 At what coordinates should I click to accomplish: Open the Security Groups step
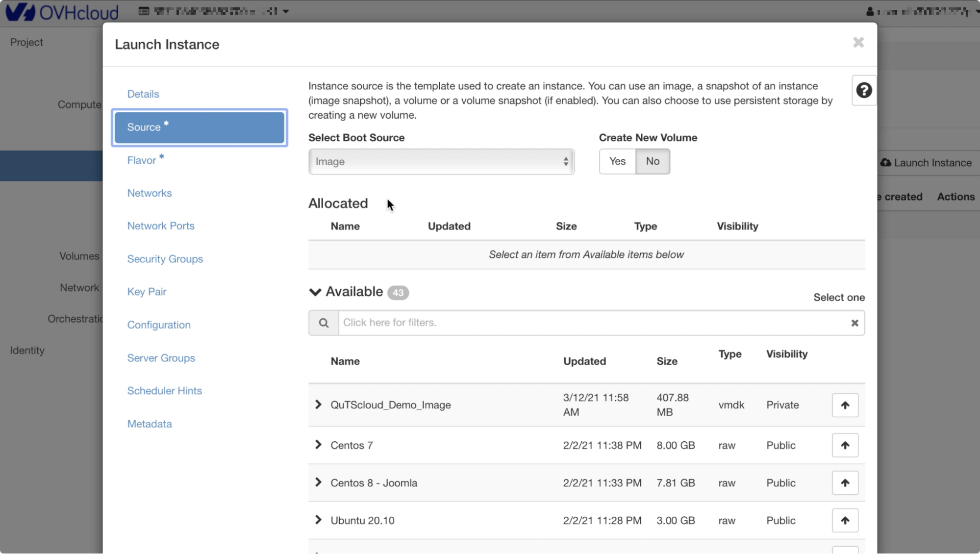[165, 259]
